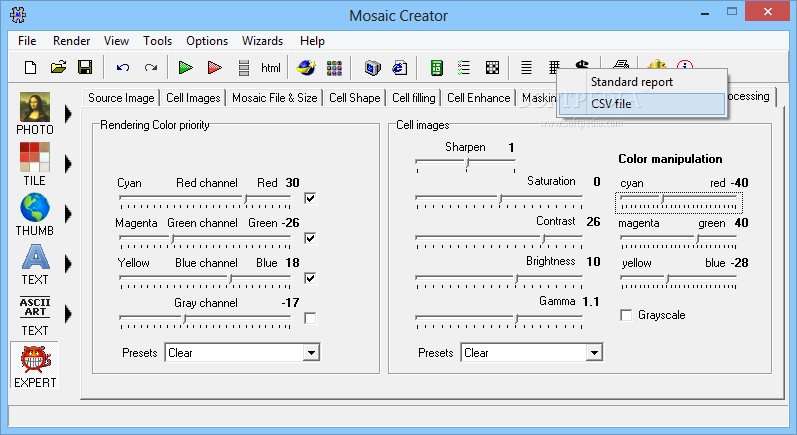797x435 pixels.
Task: Click the checklist toolbar icon
Action: pos(464,68)
